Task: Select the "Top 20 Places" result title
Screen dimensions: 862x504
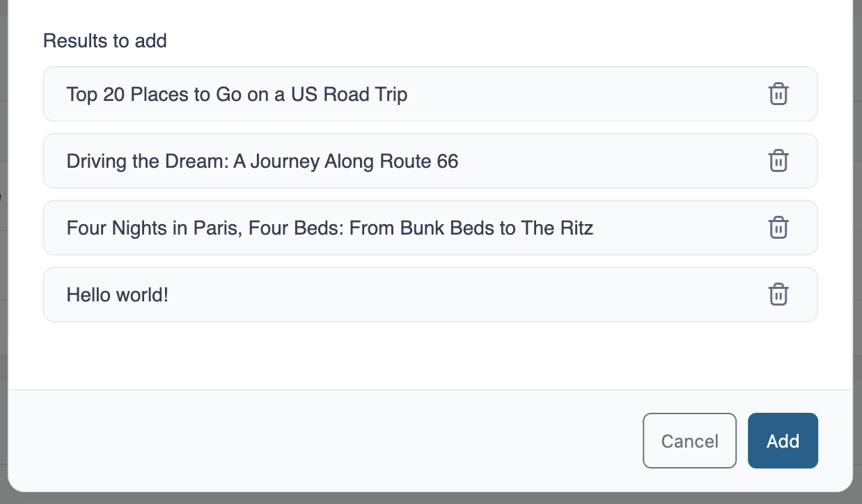Action: click(x=237, y=94)
